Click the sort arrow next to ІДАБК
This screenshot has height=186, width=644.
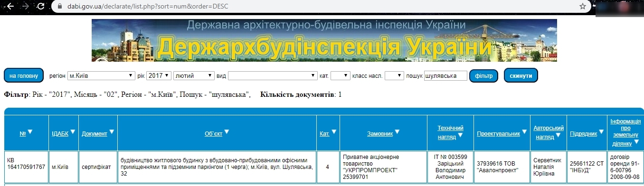[73, 132]
